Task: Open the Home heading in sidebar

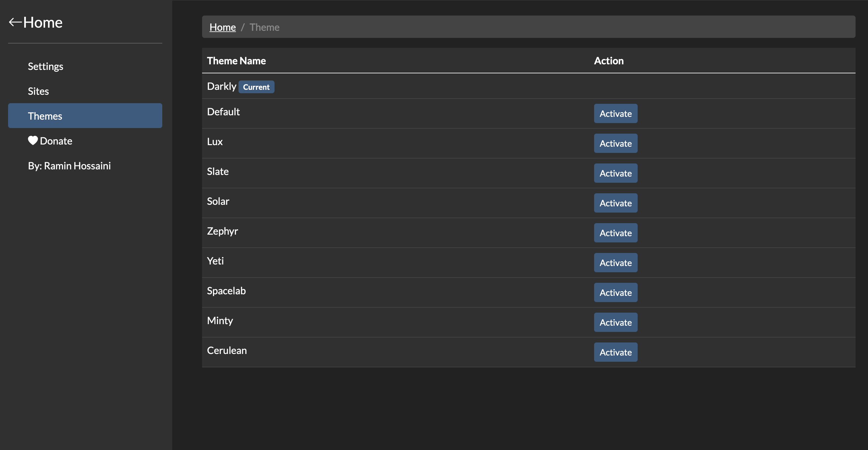Action: [43, 23]
